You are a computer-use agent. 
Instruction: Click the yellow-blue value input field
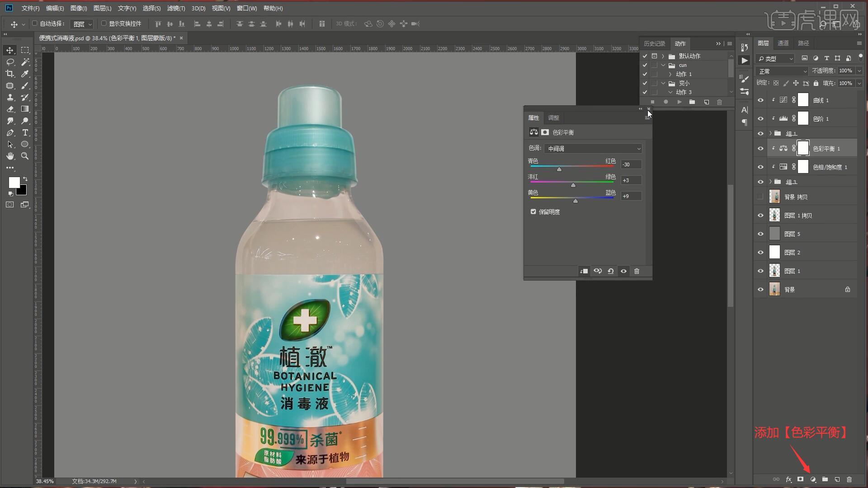pos(631,196)
